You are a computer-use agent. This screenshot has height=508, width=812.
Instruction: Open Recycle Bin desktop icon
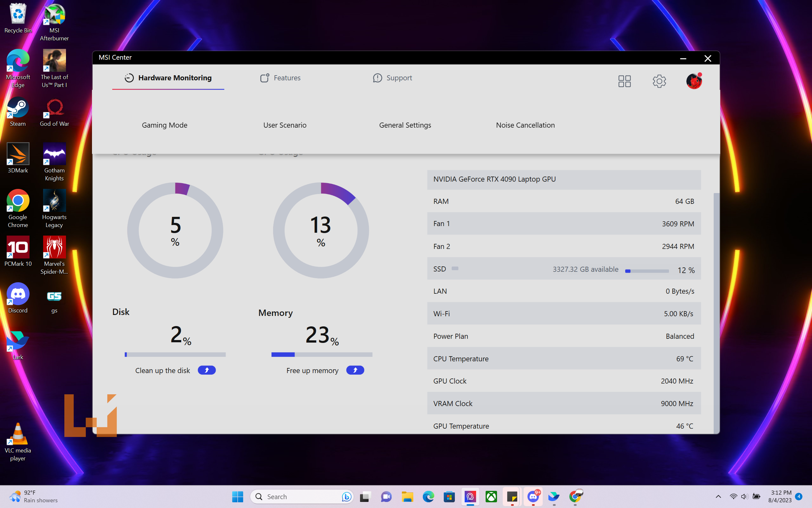(18, 18)
